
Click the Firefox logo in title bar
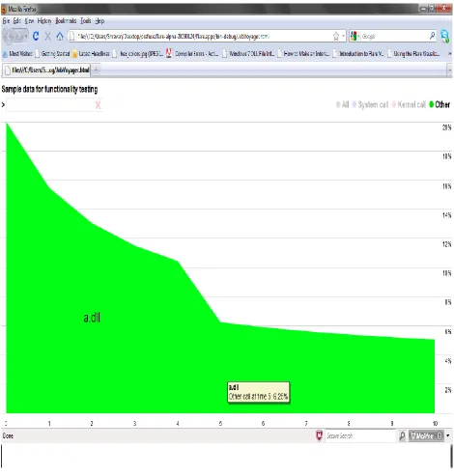click(x=4, y=9)
